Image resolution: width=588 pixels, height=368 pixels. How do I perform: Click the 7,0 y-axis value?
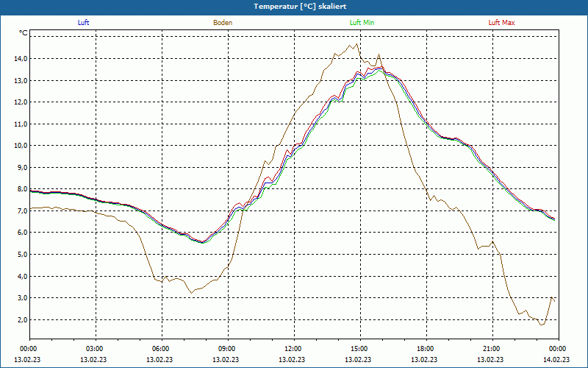tap(23, 211)
